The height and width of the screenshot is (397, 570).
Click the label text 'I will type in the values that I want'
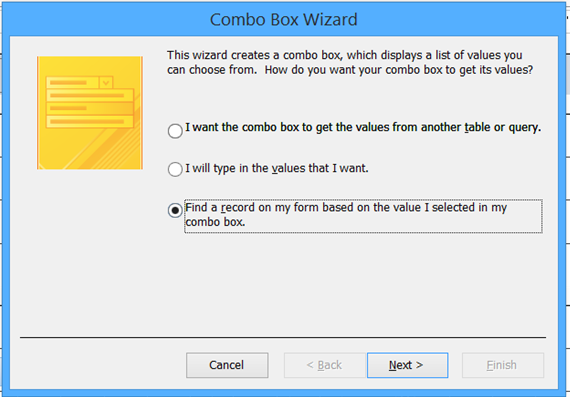point(277,168)
